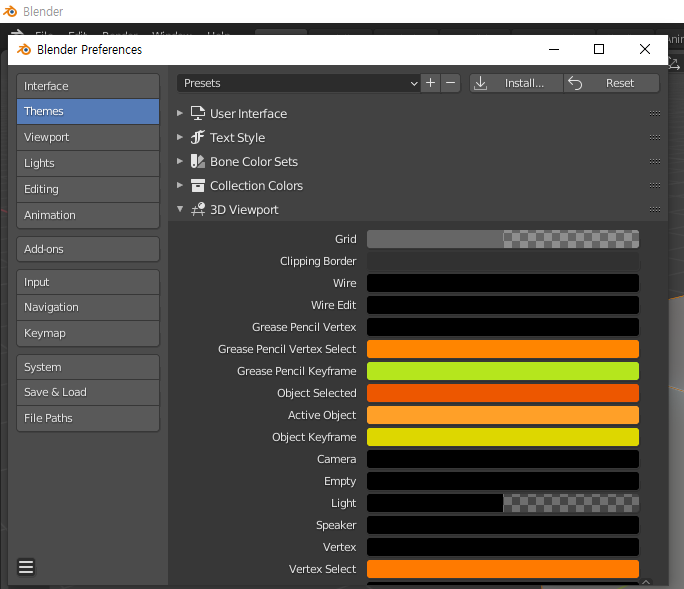The image size is (684, 589).
Task: Edit the Active Object color swatch
Action: point(503,415)
